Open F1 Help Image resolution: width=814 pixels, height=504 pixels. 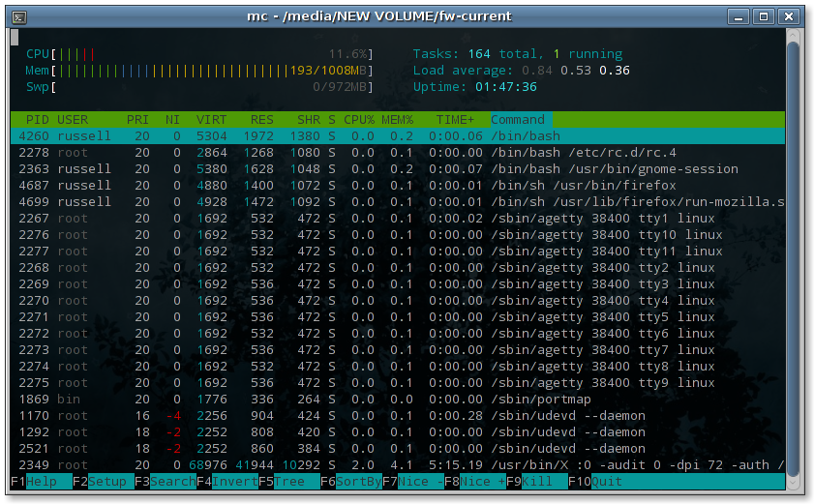click(x=41, y=482)
